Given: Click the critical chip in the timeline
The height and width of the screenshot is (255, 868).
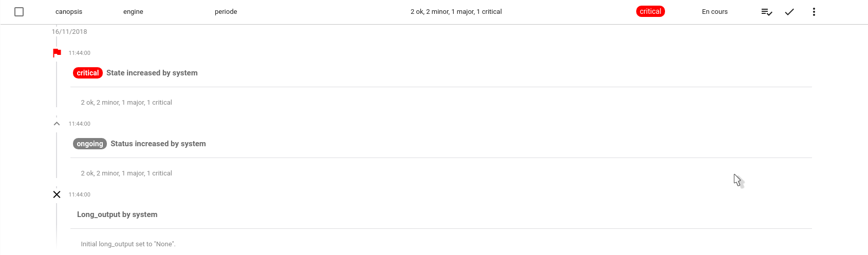Looking at the screenshot, I should tap(88, 73).
